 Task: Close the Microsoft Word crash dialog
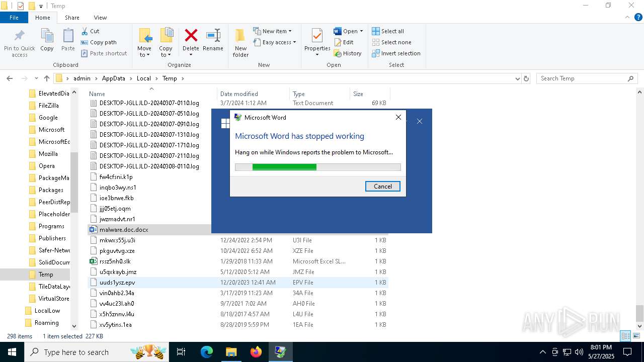coord(398,117)
